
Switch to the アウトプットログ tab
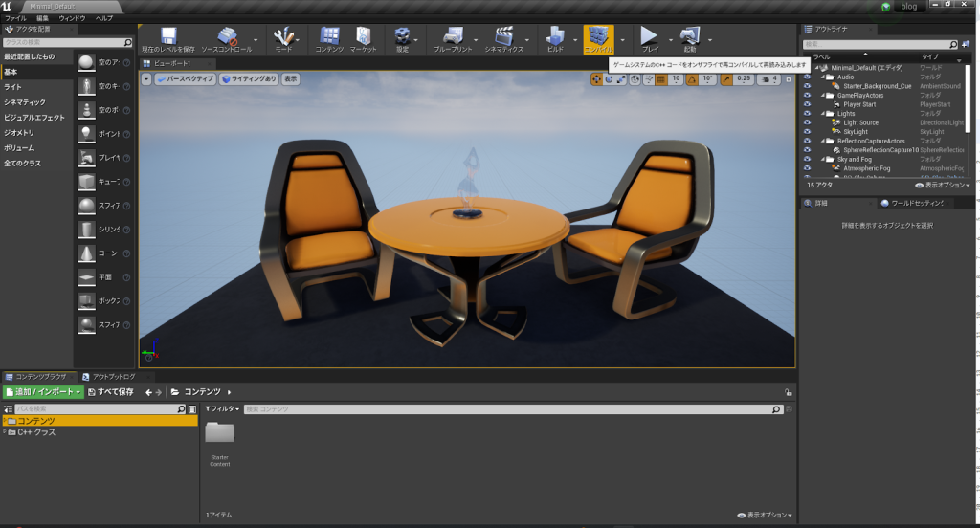coord(114,377)
